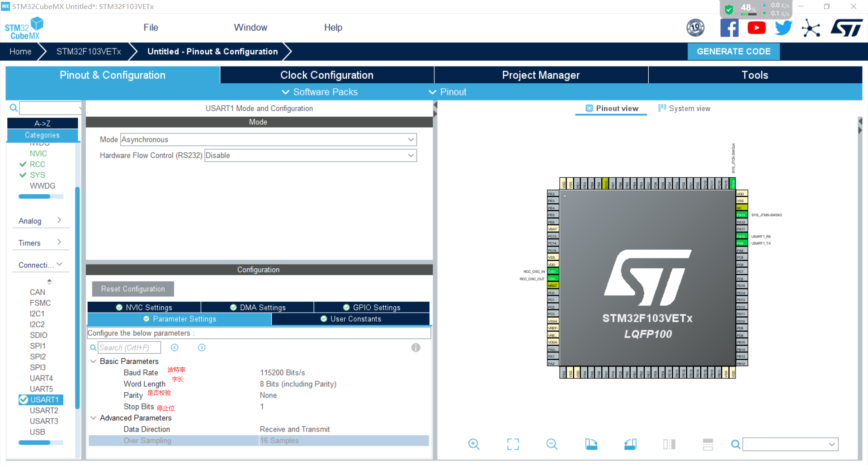Open DMA Settings tab
The width and height of the screenshot is (868, 466).
258,307
